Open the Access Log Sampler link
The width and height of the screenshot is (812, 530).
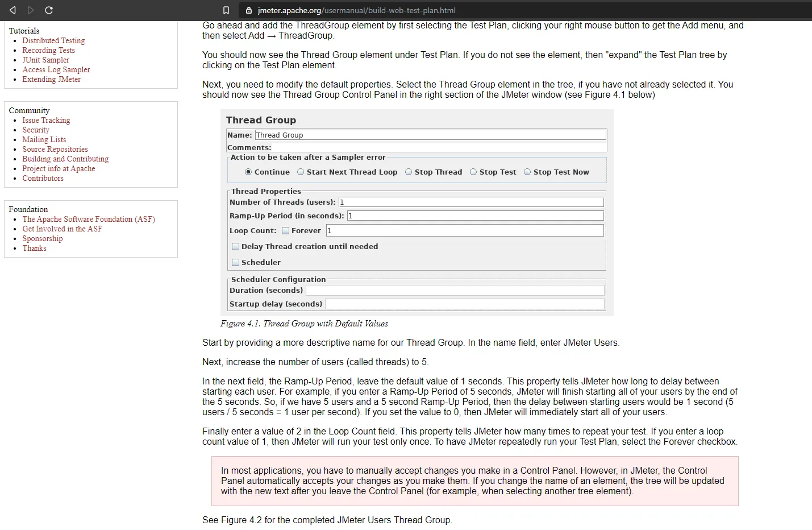coord(56,69)
